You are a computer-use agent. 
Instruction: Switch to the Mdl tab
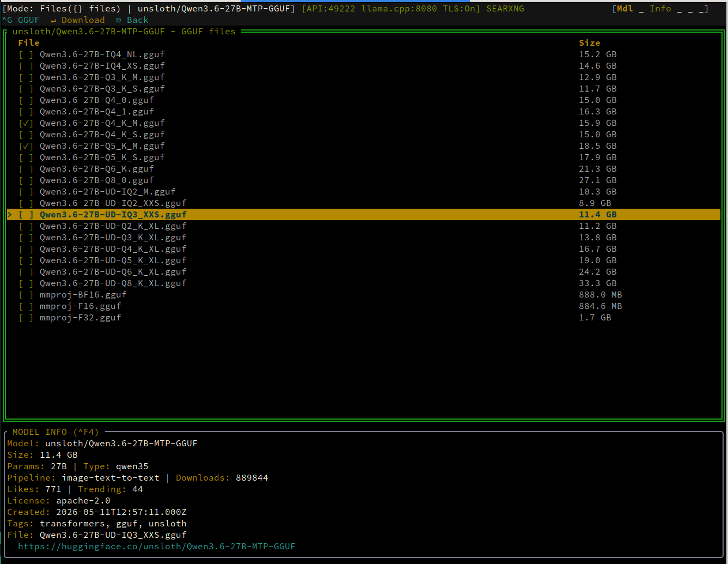point(625,9)
